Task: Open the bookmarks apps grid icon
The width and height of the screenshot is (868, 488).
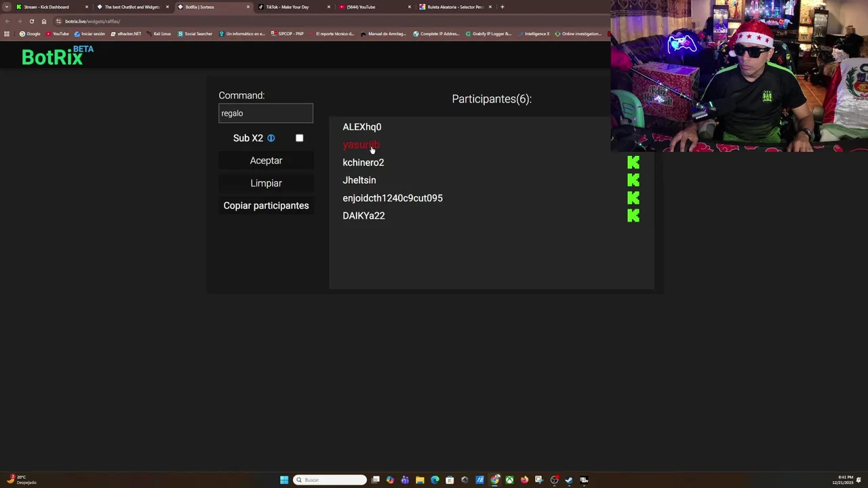Action: coord(7,34)
